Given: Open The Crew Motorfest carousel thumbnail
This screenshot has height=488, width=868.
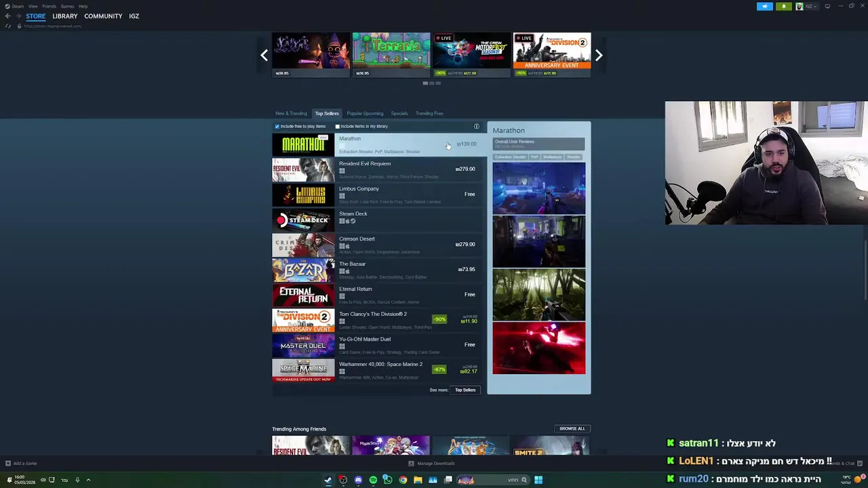Looking at the screenshot, I should pos(472,54).
